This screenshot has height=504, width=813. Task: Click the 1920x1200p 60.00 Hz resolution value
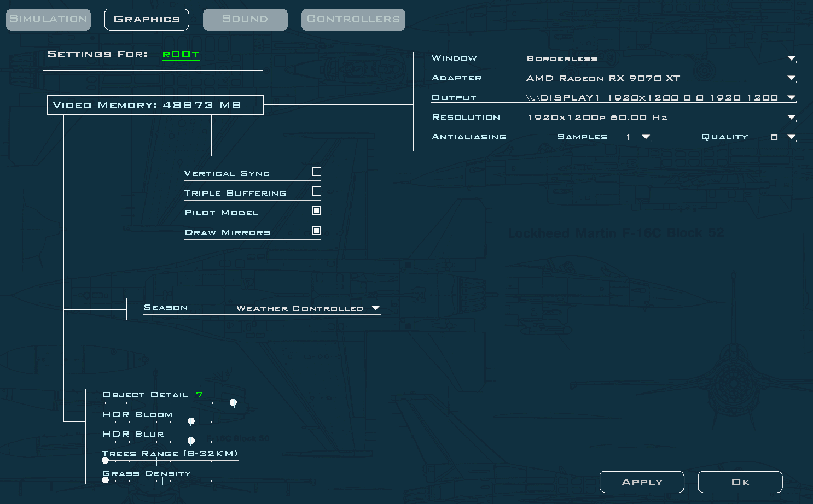pos(597,118)
